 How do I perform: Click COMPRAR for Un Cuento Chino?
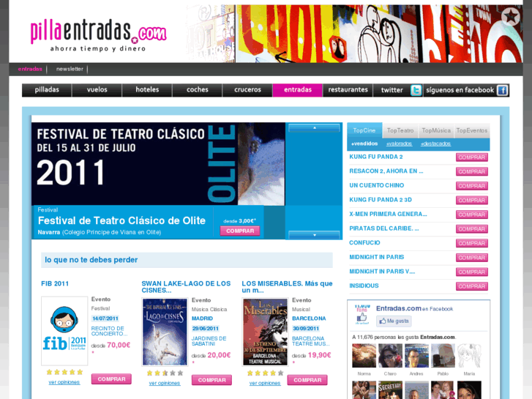(472, 186)
